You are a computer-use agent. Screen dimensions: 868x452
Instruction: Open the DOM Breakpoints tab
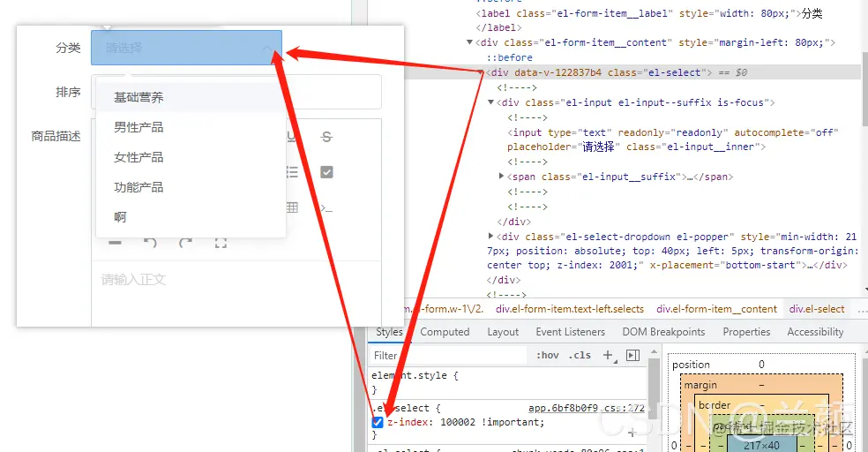663,332
